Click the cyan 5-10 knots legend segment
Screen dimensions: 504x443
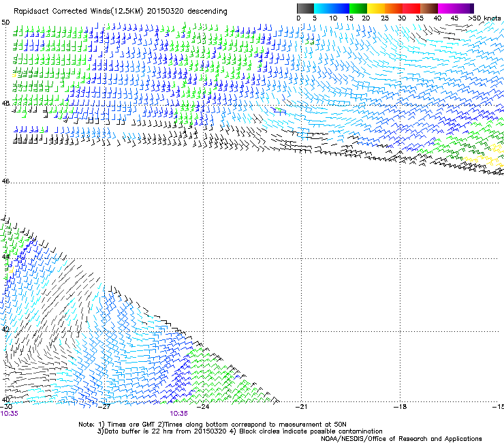[x=323, y=8]
